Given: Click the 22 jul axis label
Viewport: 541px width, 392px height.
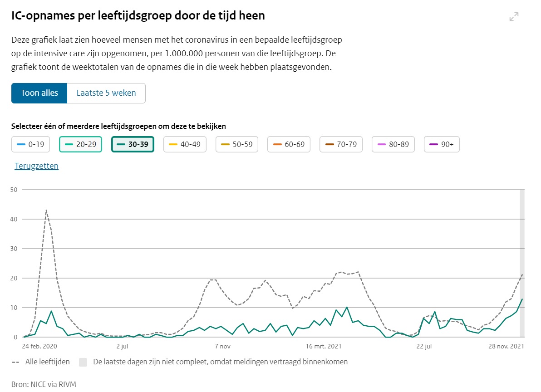Looking at the screenshot, I should (424, 347).
